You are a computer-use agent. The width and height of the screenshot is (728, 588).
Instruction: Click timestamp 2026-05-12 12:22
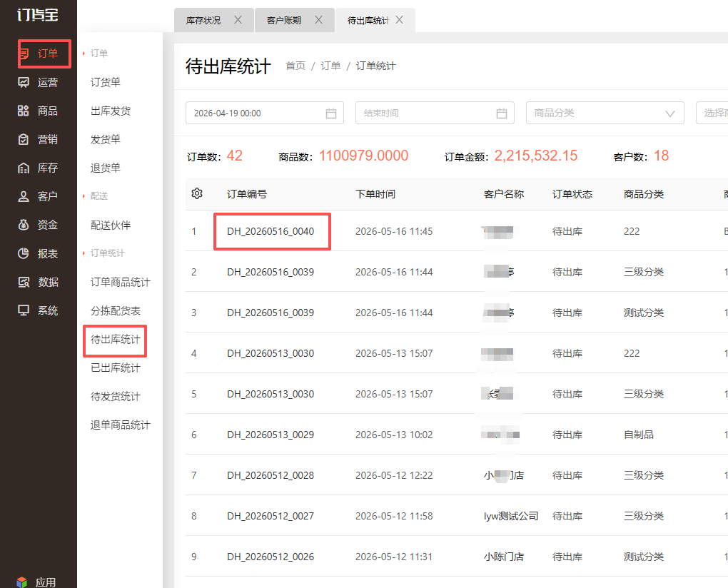tap(394, 475)
